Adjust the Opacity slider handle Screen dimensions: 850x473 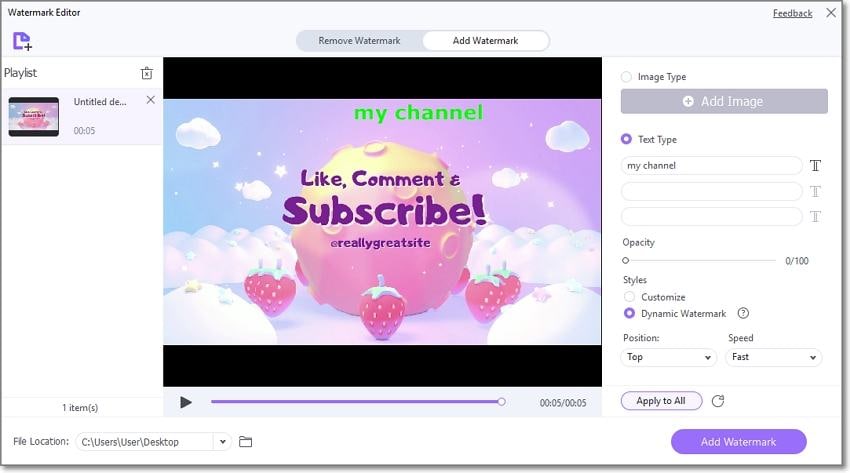(626, 261)
